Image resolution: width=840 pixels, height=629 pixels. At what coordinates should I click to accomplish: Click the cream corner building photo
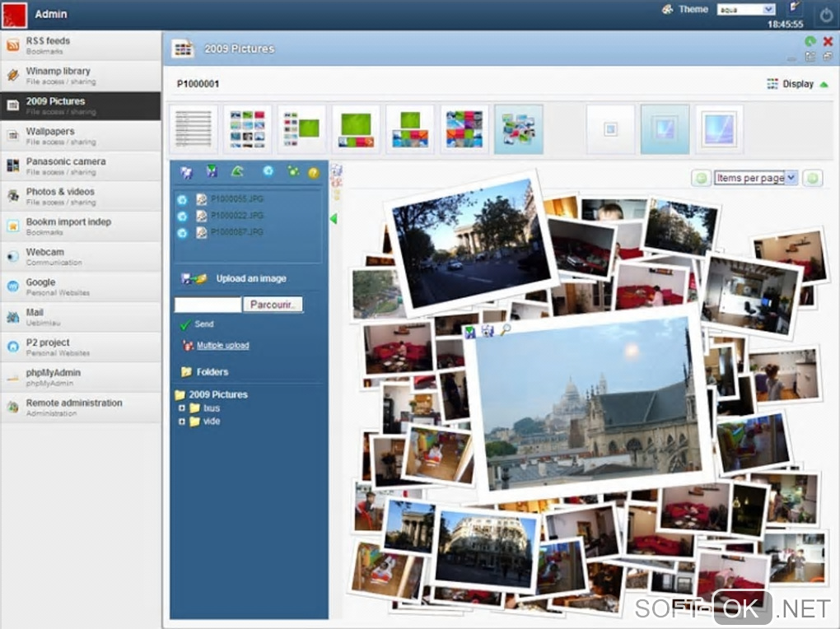(486, 550)
